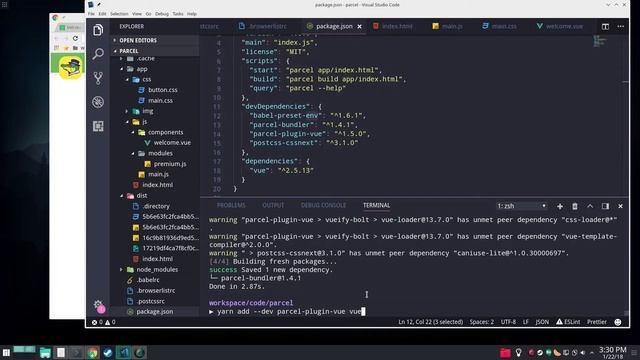Viewport: 640px width, 360px height.
Task: Click the red folder tray icon
Action: tap(505, 353)
